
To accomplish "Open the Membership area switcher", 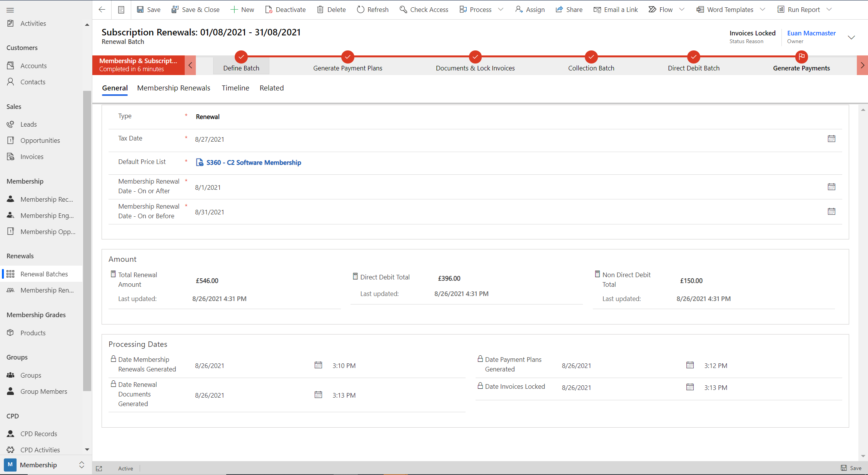I will tap(45, 465).
